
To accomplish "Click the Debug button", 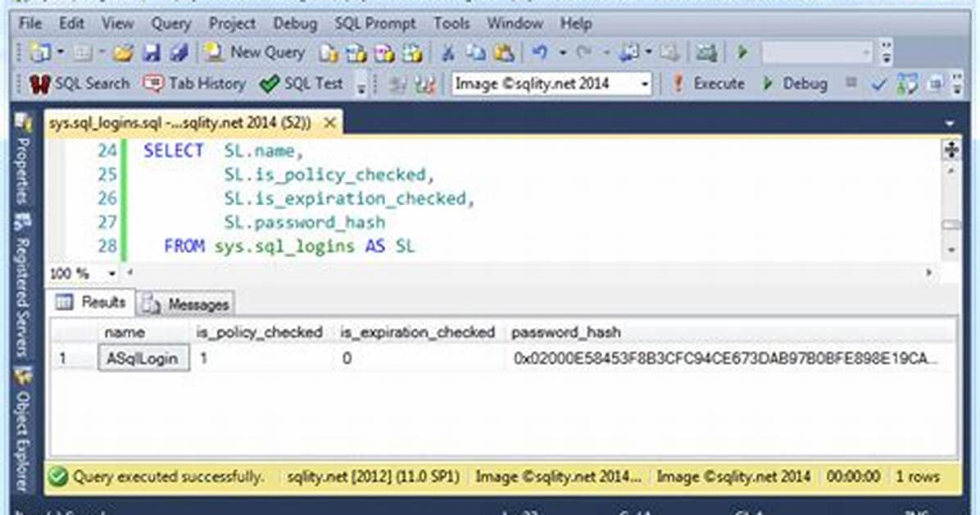I will 794,84.
